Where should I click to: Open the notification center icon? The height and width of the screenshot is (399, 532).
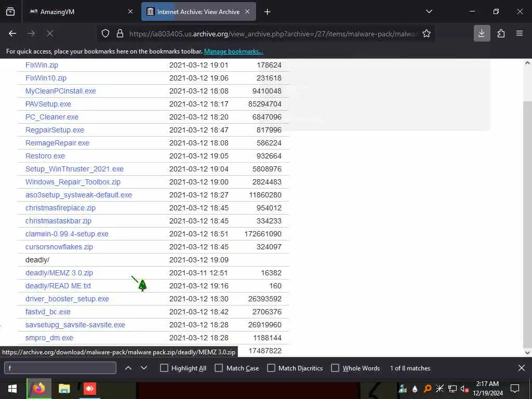(515, 389)
